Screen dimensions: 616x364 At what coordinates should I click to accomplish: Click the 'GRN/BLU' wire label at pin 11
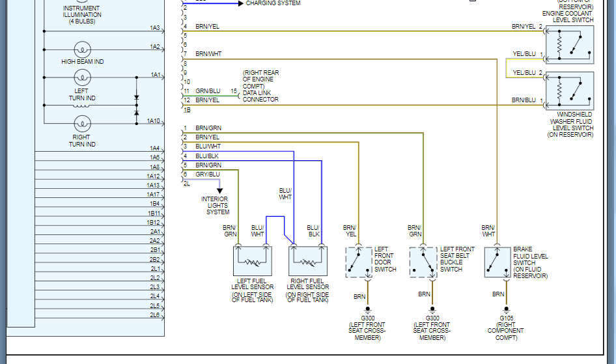tap(208, 91)
